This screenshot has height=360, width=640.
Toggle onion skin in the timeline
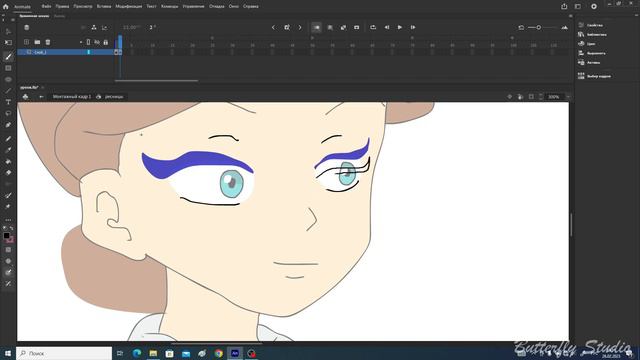click(316, 27)
